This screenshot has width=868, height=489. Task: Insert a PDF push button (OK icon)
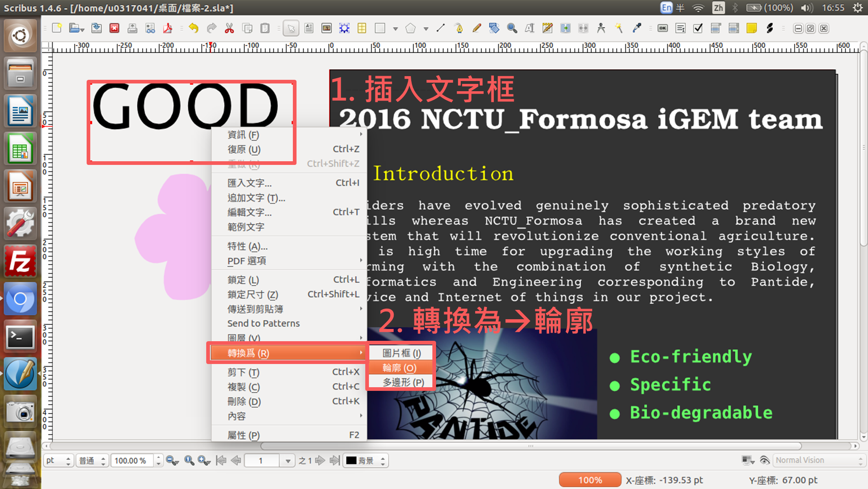pos(663,28)
